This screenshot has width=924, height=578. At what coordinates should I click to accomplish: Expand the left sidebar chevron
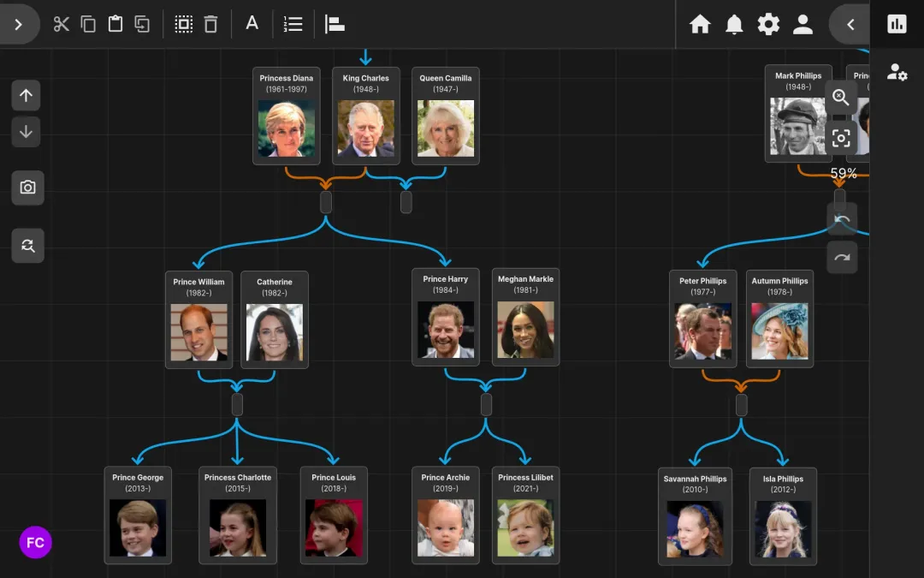click(x=18, y=24)
